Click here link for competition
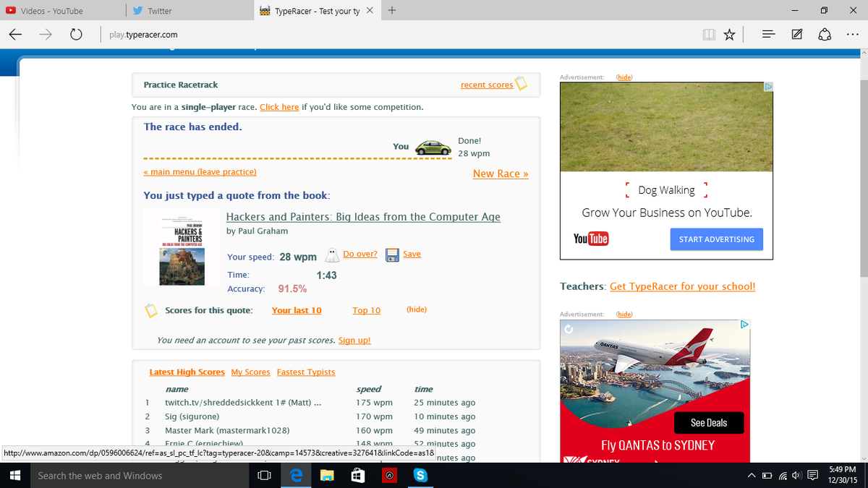This screenshot has width=868, height=488. 279,107
